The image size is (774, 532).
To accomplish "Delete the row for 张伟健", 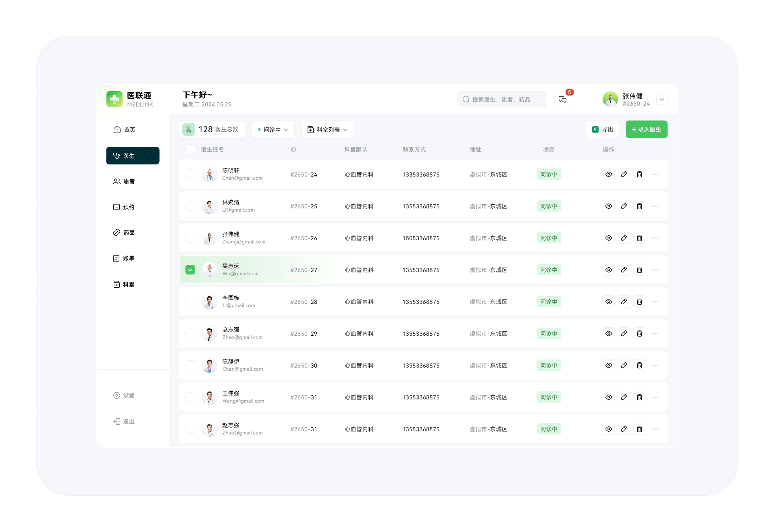I will (x=639, y=238).
